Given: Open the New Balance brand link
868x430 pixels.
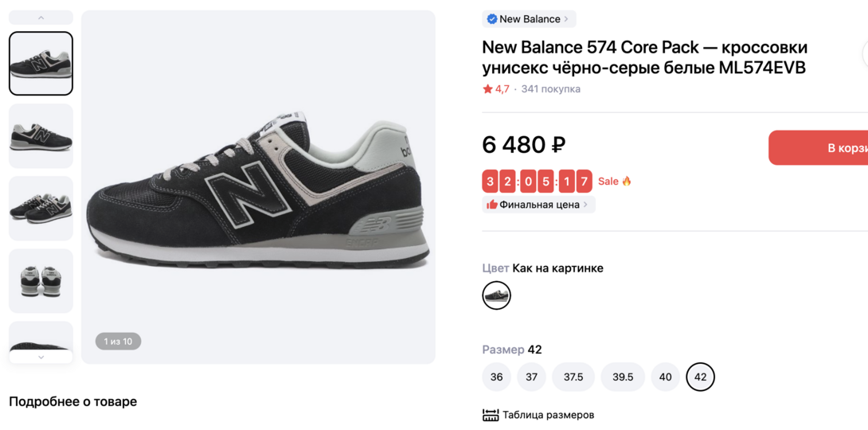Looking at the screenshot, I should pos(530,19).
